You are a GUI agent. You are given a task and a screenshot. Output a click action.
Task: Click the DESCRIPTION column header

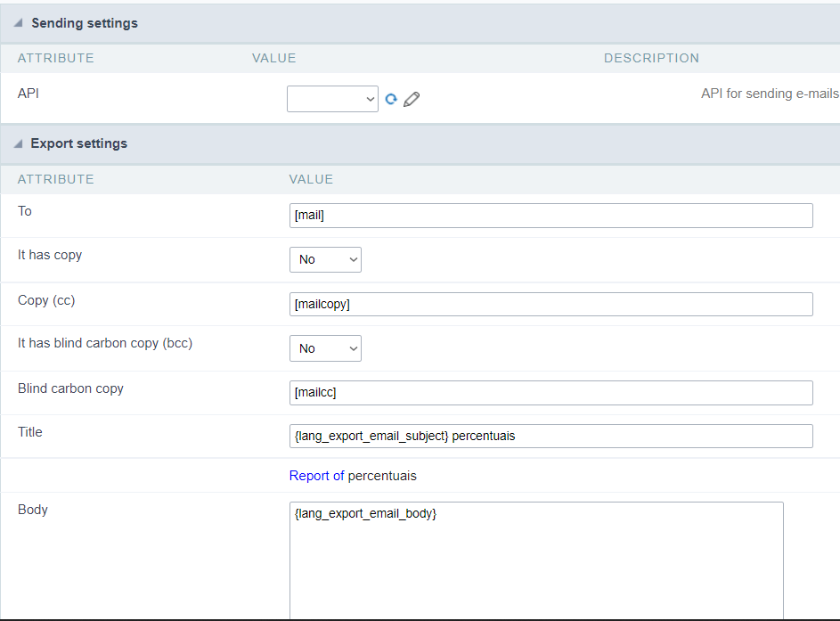click(x=651, y=58)
